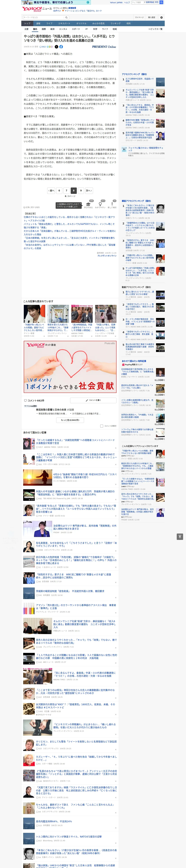
Task: Open recommended article 'だったら結婚するなよ'
Action: click(76, 441)
